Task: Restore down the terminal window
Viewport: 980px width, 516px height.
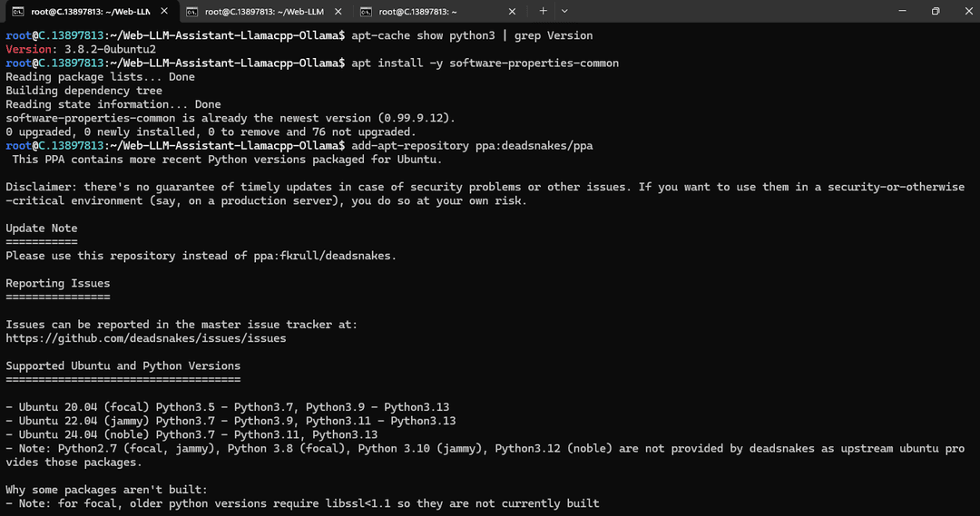Action: coord(935,11)
